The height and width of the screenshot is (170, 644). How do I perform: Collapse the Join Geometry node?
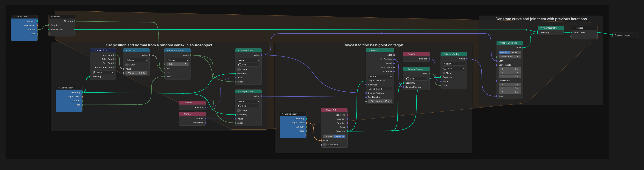coord(541,28)
